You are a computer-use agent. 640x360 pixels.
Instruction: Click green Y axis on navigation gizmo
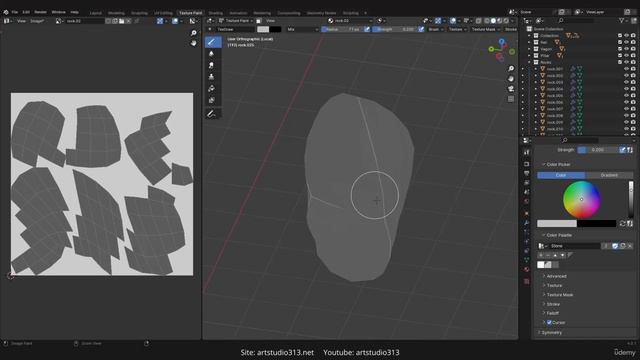pyautogui.click(x=491, y=49)
